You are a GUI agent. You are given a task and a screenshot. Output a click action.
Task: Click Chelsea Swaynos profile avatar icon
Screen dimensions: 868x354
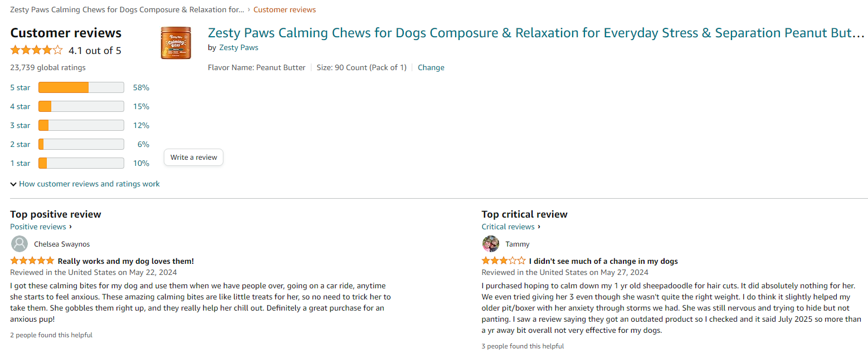tap(19, 244)
